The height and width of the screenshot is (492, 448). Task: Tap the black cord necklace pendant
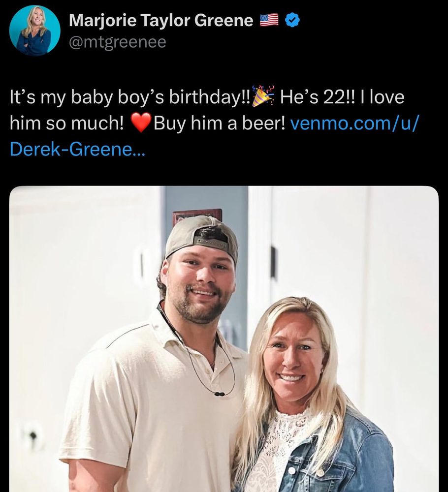[219, 394]
